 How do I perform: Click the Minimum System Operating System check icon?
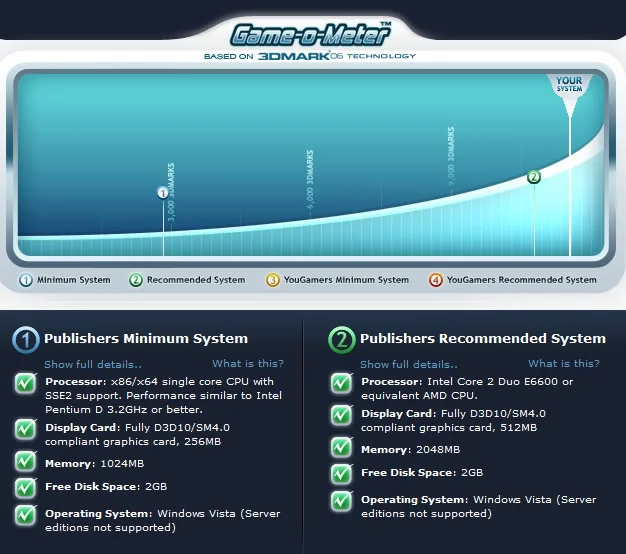point(26,515)
